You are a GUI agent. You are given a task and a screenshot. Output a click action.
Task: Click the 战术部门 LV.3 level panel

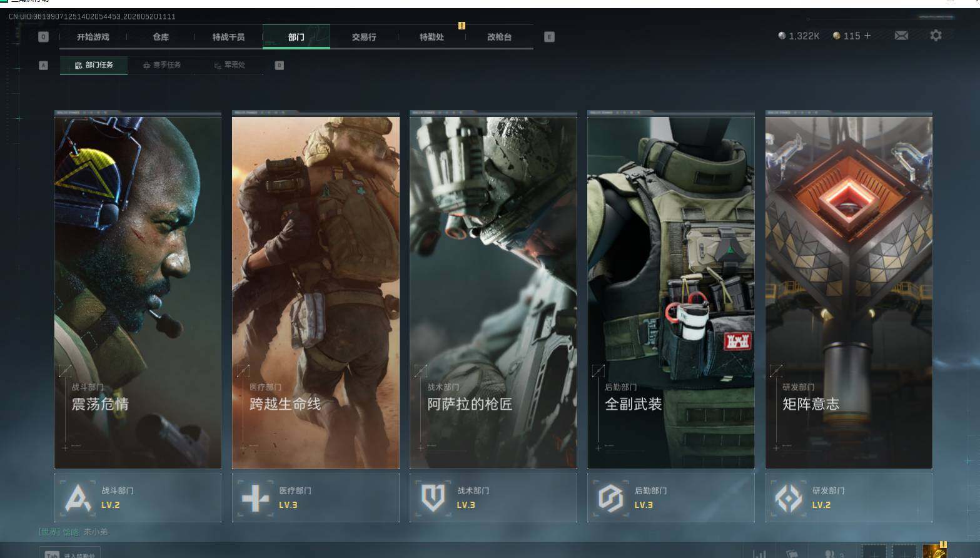coord(493,498)
